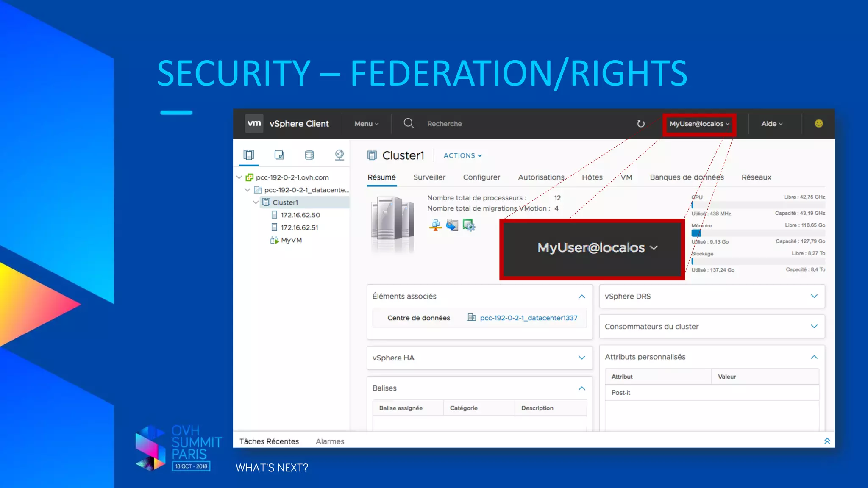The height and width of the screenshot is (488, 868).
Task: Click the Catégorie column header
Action: tap(479, 408)
